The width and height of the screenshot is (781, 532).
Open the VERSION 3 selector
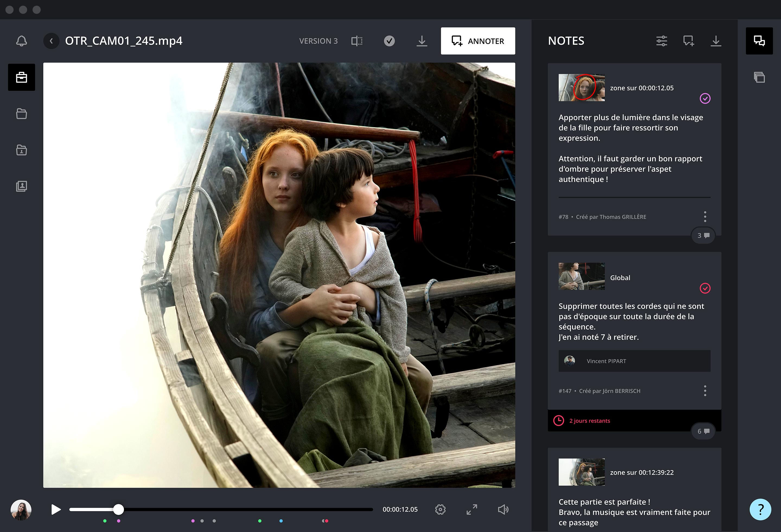(318, 41)
